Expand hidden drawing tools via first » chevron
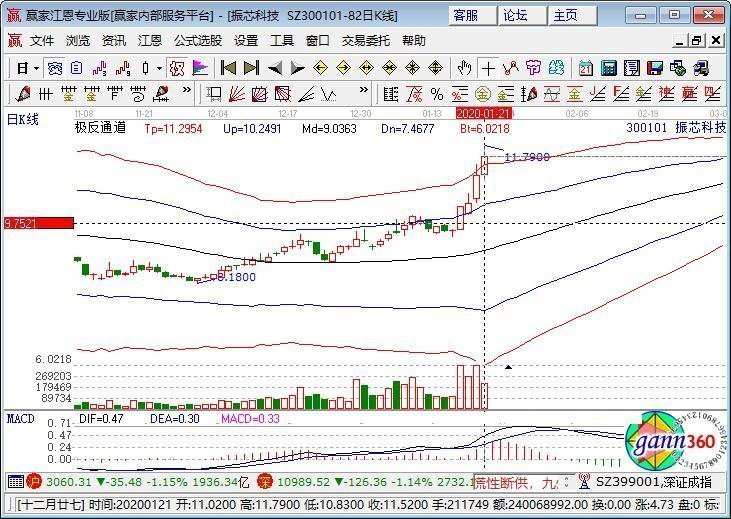 [186, 90]
